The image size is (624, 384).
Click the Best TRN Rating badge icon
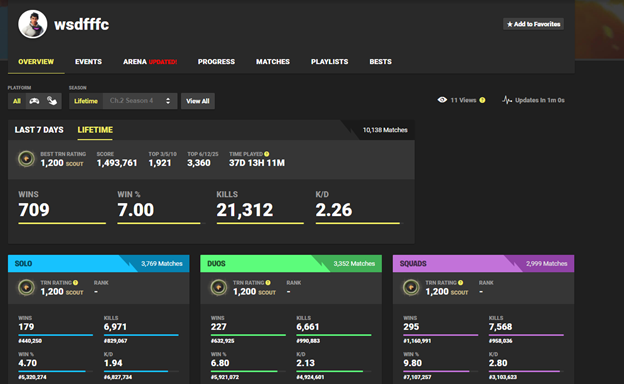tap(26, 159)
